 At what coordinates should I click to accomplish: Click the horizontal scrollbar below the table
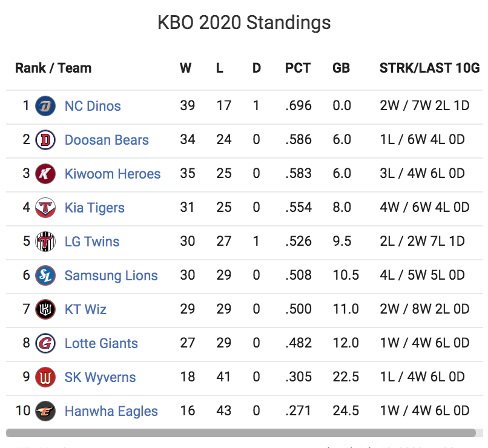[x=241, y=433]
